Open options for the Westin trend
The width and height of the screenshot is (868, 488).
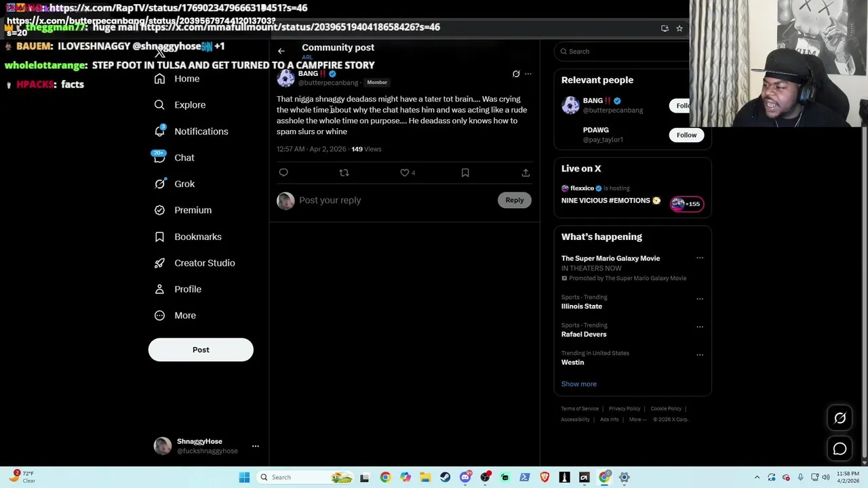pyautogui.click(x=700, y=354)
